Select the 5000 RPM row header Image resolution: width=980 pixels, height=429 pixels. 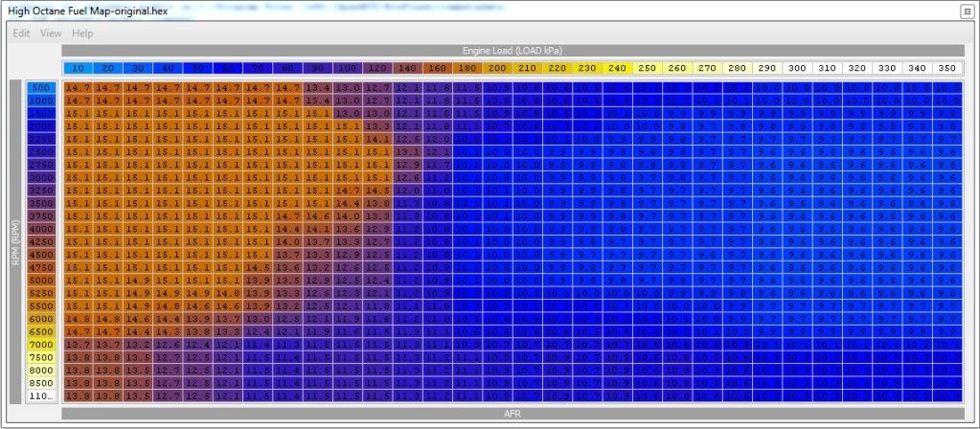pyautogui.click(x=41, y=281)
